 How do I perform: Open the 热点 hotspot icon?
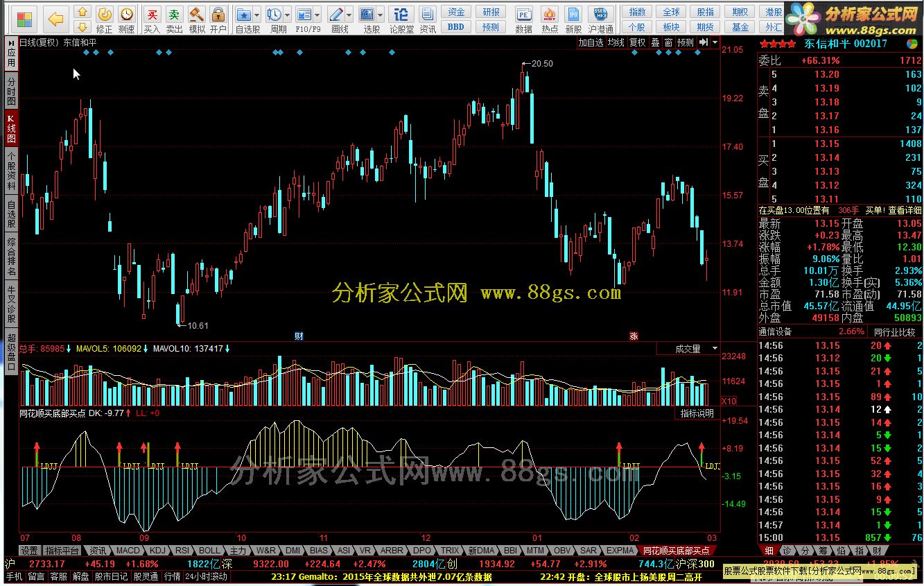pyautogui.click(x=550, y=19)
